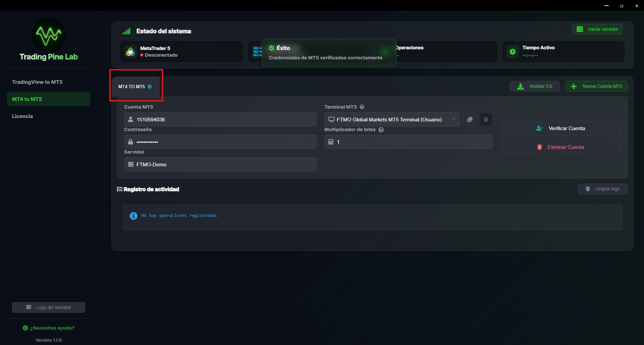Click the Versión 1.1.0 label
The width and height of the screenshot is (644, 345).
click(49, 340)
